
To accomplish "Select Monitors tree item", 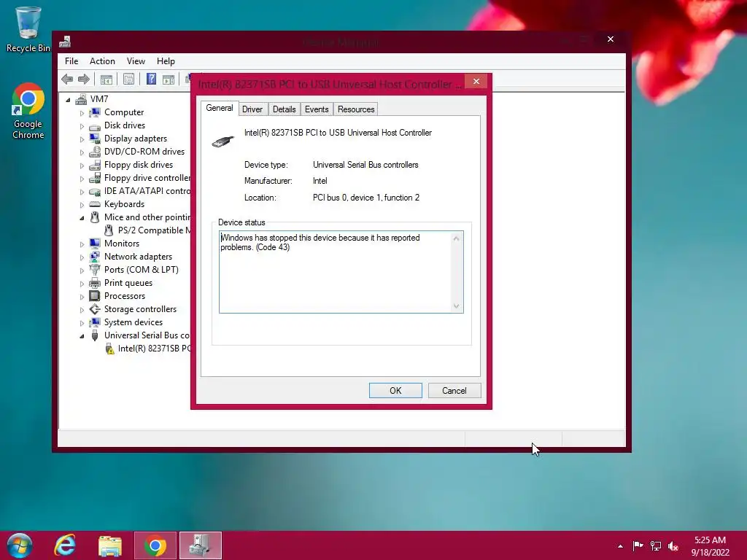I will coord(122,244).
